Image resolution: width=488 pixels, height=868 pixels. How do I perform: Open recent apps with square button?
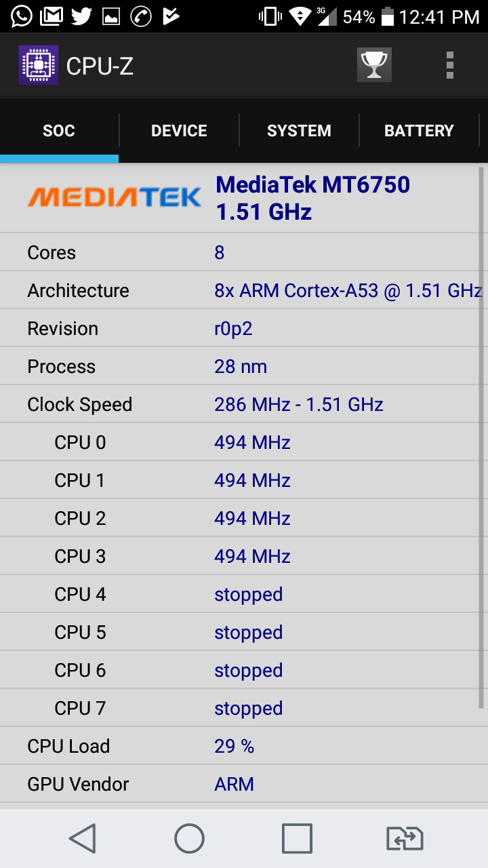pos(297,838)
